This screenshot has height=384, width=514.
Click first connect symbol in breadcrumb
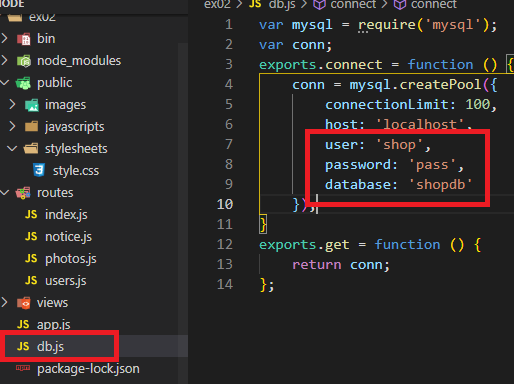click(x=353, y=4)
